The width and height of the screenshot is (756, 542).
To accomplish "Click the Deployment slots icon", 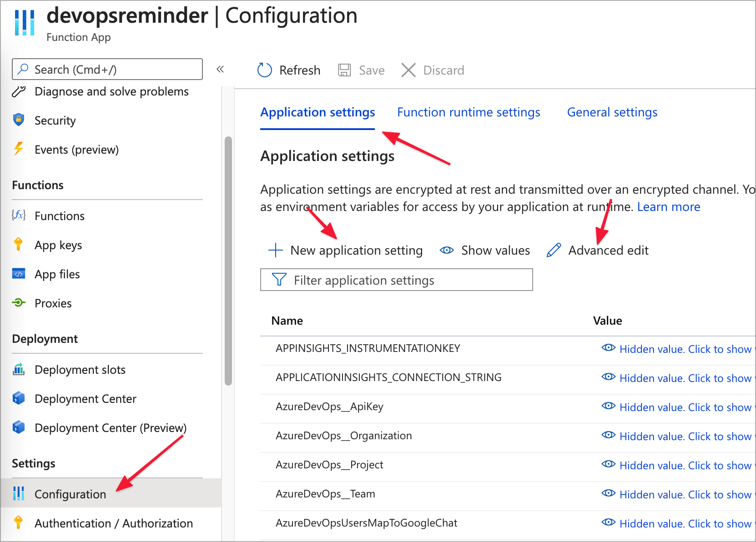I will pyautogui.click(x=19, y=369).
